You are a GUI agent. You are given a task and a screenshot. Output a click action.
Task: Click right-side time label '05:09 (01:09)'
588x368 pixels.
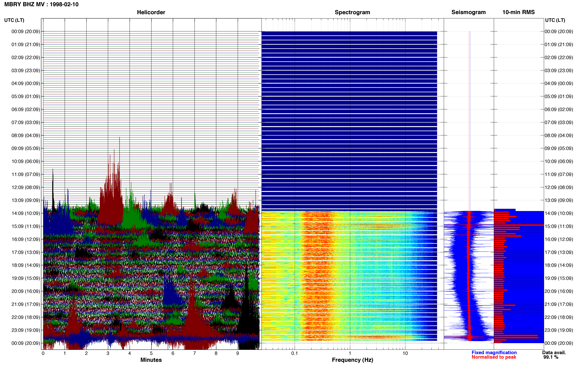[x=559, y=96]
